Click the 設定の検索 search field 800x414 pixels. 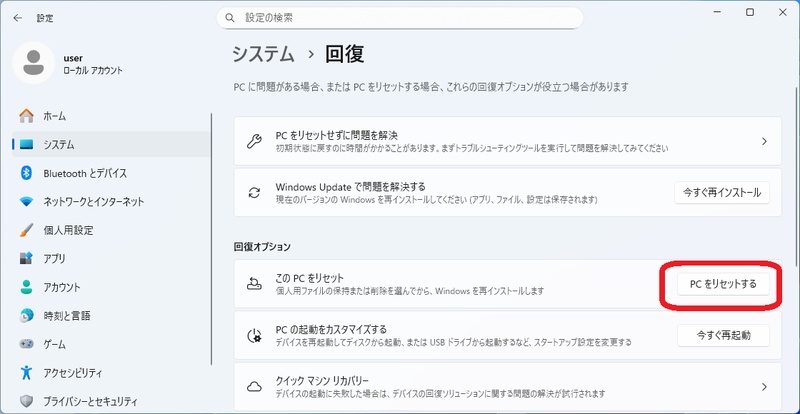tap(400, 18)
